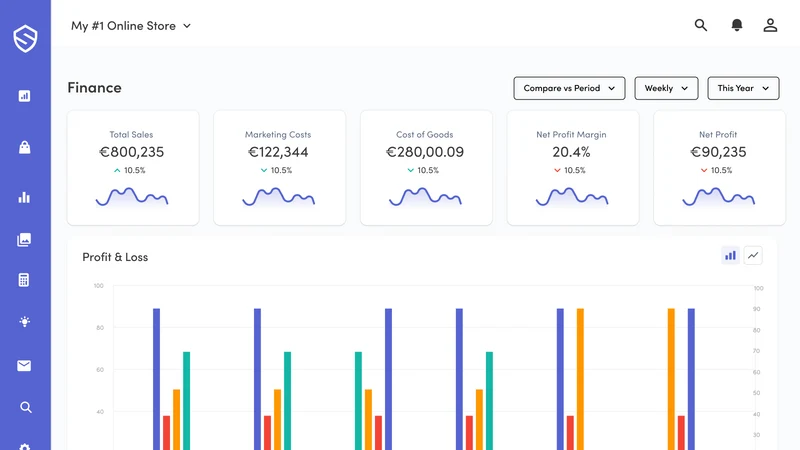Select the Cost of Goods card
Image resolution: width=800 pixels, height=450 pixels.
[x=427, y=168]
